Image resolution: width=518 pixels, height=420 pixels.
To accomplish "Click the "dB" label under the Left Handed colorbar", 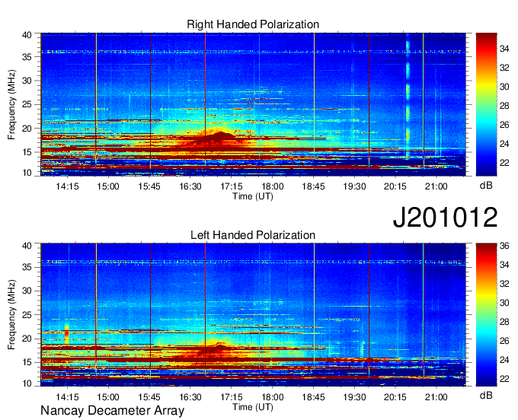I will pyautogui.click(x=486, y=395).
